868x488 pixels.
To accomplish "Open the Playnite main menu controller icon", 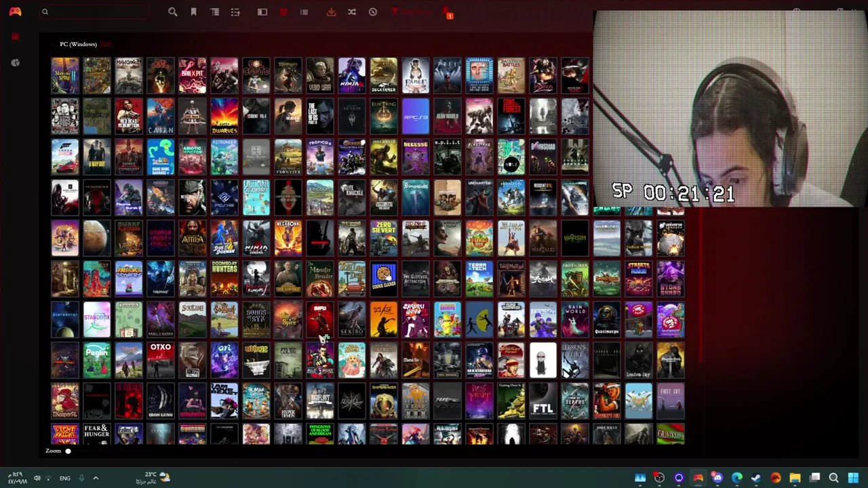I will 15,12.
